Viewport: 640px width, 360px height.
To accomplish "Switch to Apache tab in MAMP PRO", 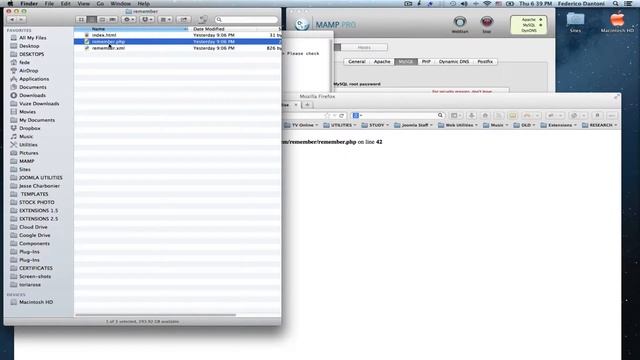I will (382, 62).
